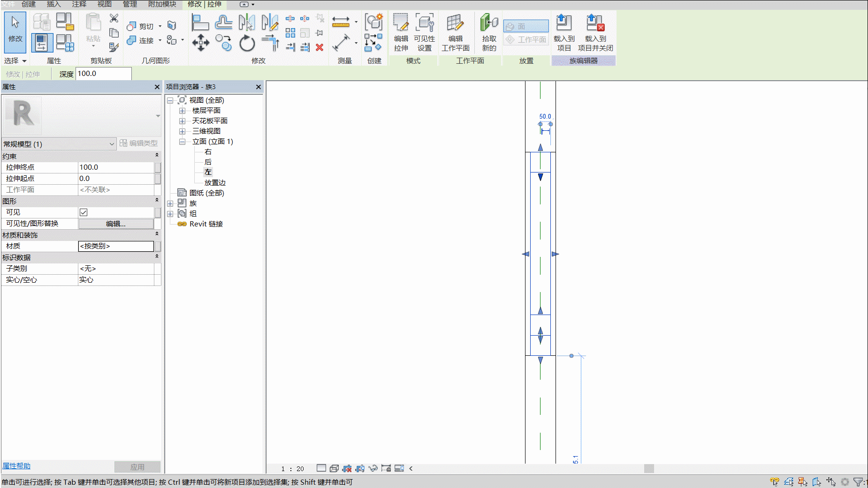
Task: Expand the 楼层平面 tree node
Action: 182,111
